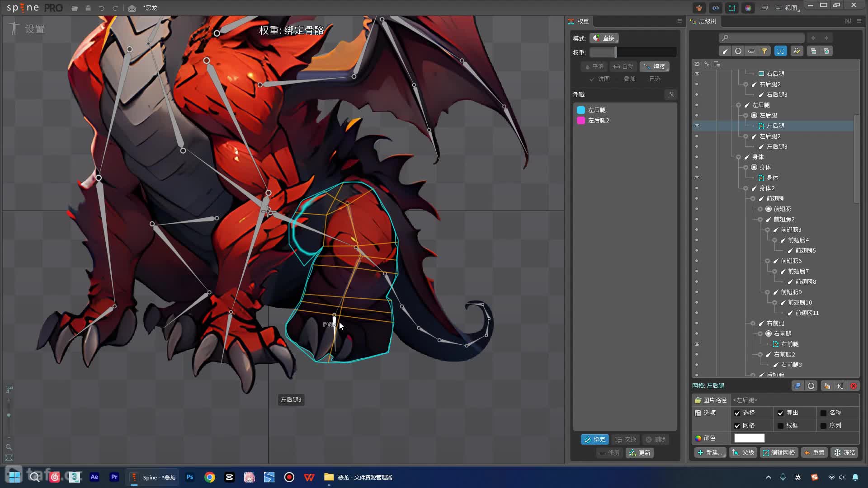Click the 编辑网格 edit mesh button

779,453
